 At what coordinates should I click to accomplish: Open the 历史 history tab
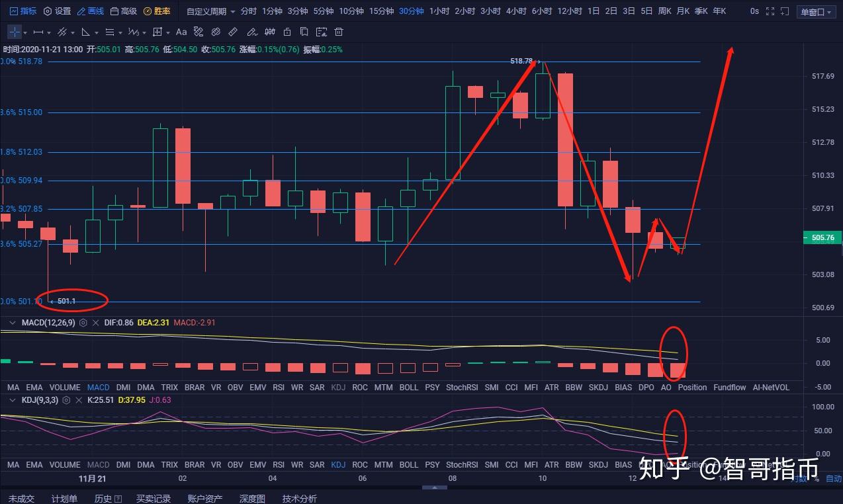pyautogui.click(x=108, y=499)
